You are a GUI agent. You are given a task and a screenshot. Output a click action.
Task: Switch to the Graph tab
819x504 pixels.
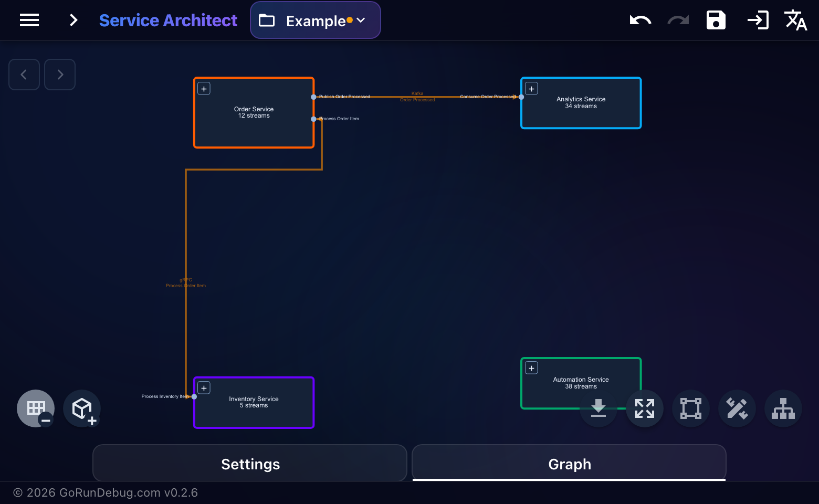[569, 464]
